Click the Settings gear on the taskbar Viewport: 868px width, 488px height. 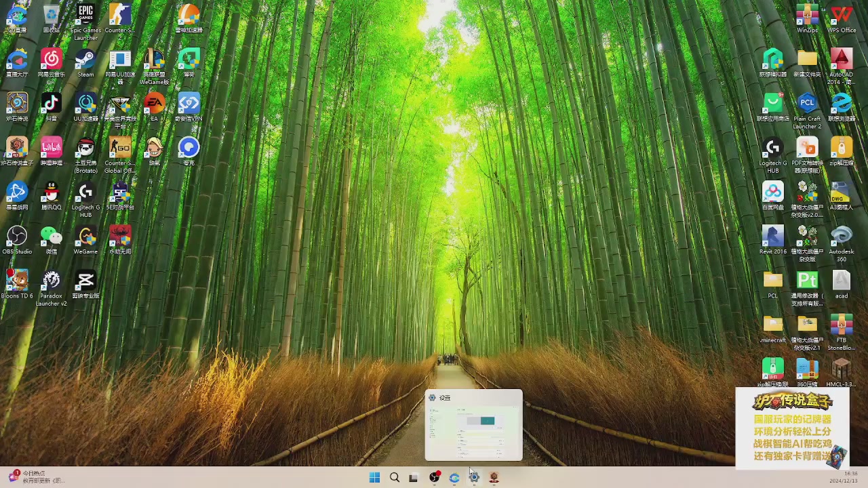474,478
